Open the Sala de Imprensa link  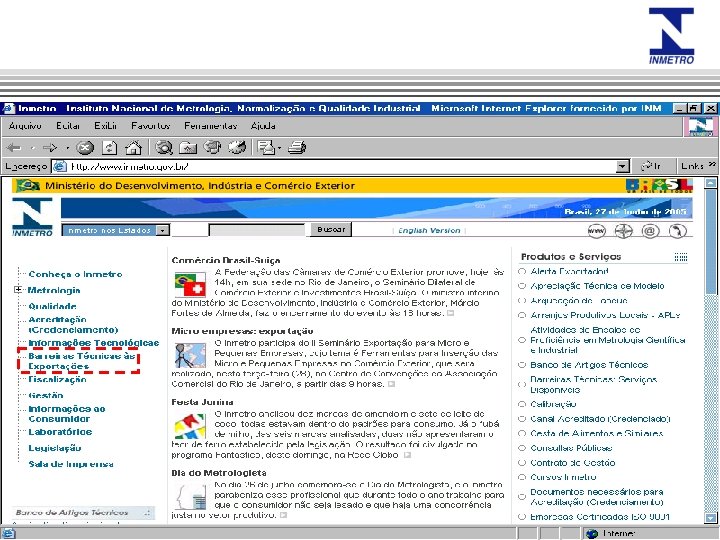[71, 464]
